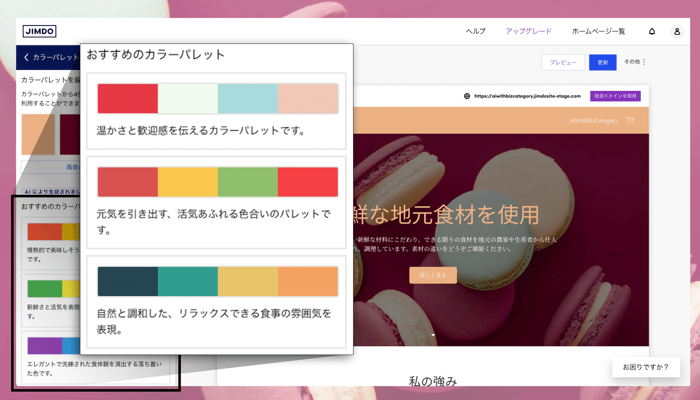700x400 pixels.
Task: Select the peach orange swatch in sidebar
Action: (x=38, y=134)
